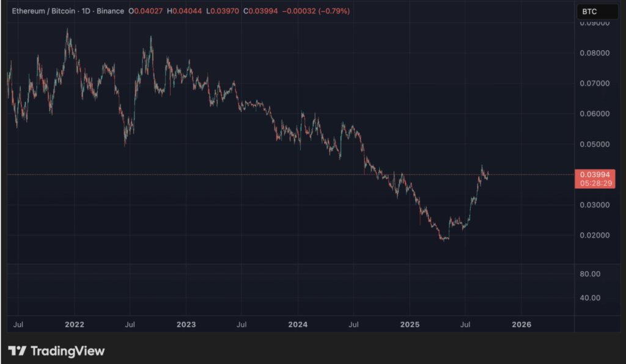
Task: Click the low value L0.03970
Action: pyautogui.click(x=223, y=11)
